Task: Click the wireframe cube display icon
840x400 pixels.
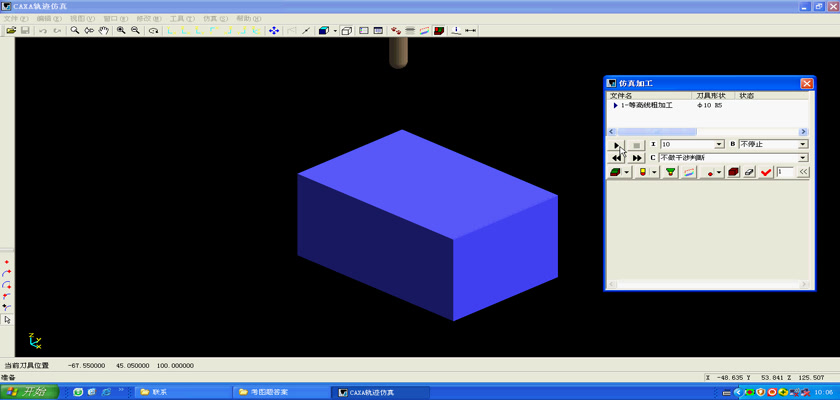Action: point(346,31)
